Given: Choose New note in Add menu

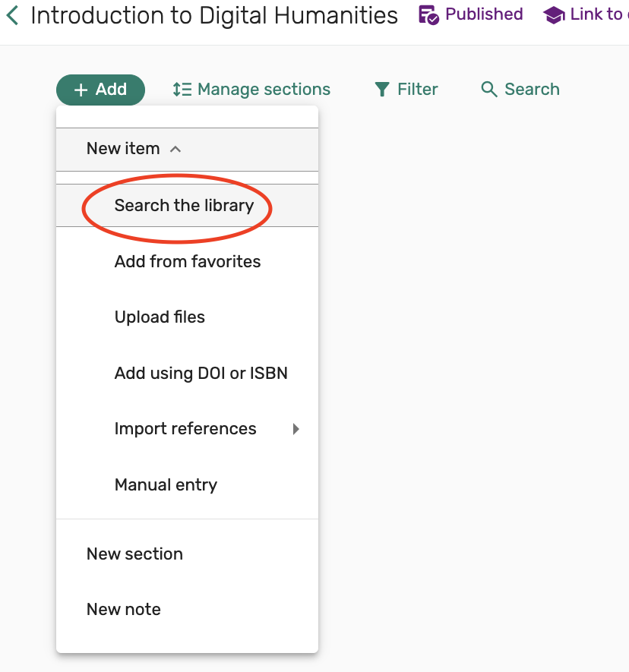Looking at the screenshot, I should tap(124, 610).
